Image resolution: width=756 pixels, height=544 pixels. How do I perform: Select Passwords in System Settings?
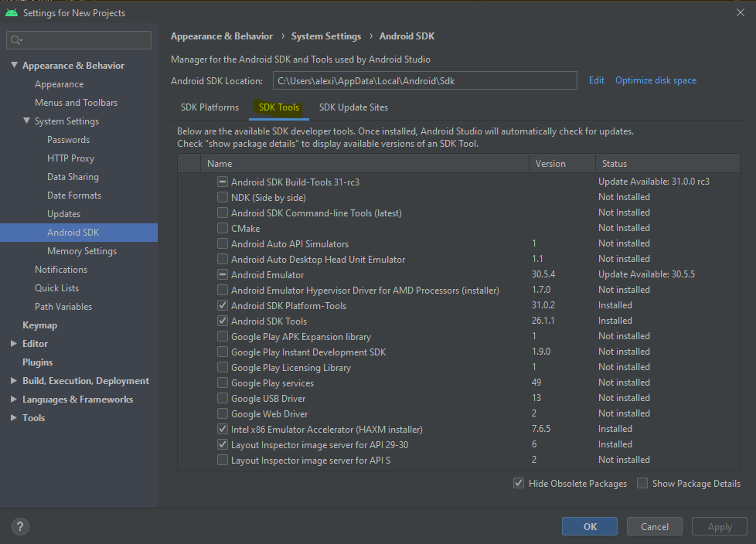pyautogui.click(x=69, y=140)
